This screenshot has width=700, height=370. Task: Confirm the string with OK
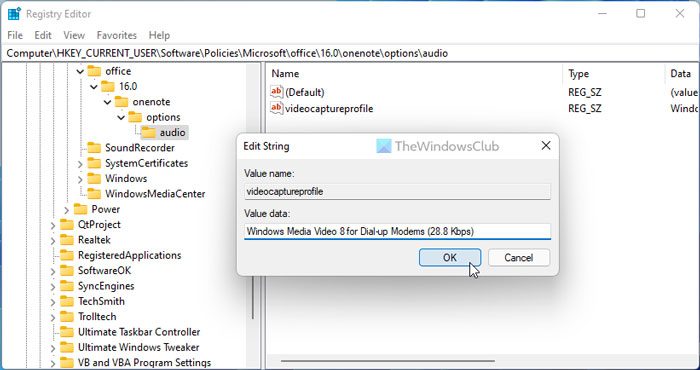coord(450,258)
